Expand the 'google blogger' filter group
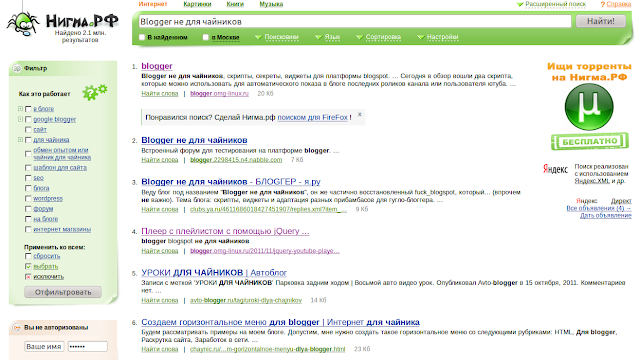The height and width of the screenshot is (360, 640). pyautogui.click(x=20, y=119)
